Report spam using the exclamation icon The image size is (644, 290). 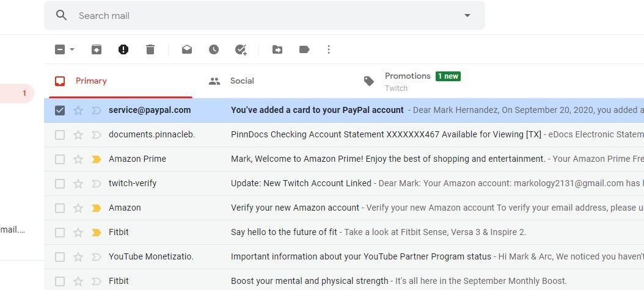point(123,49)
